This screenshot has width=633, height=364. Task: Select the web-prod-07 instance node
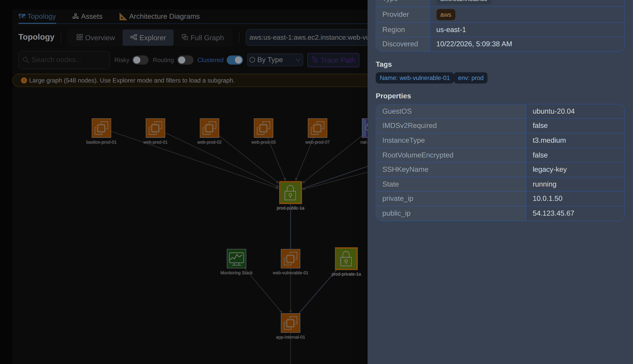click(318, 128)
